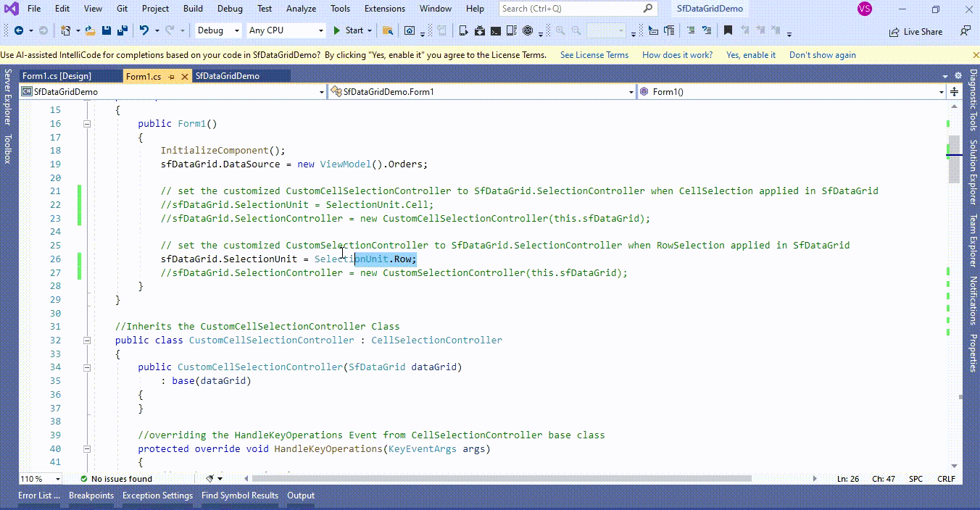Viewport: 980px width, 510px height.
Task: Open the Find Symbol Results tab
Action: 240,496
